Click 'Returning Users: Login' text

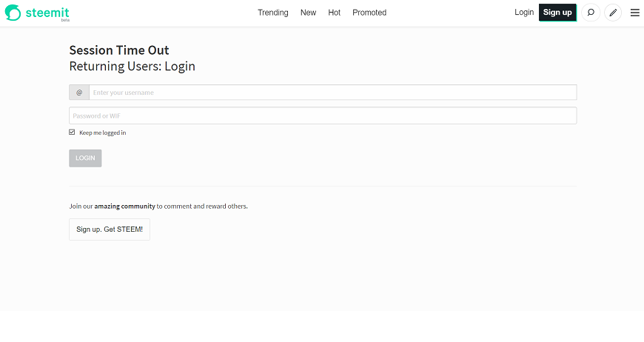(x=133, y=66)
